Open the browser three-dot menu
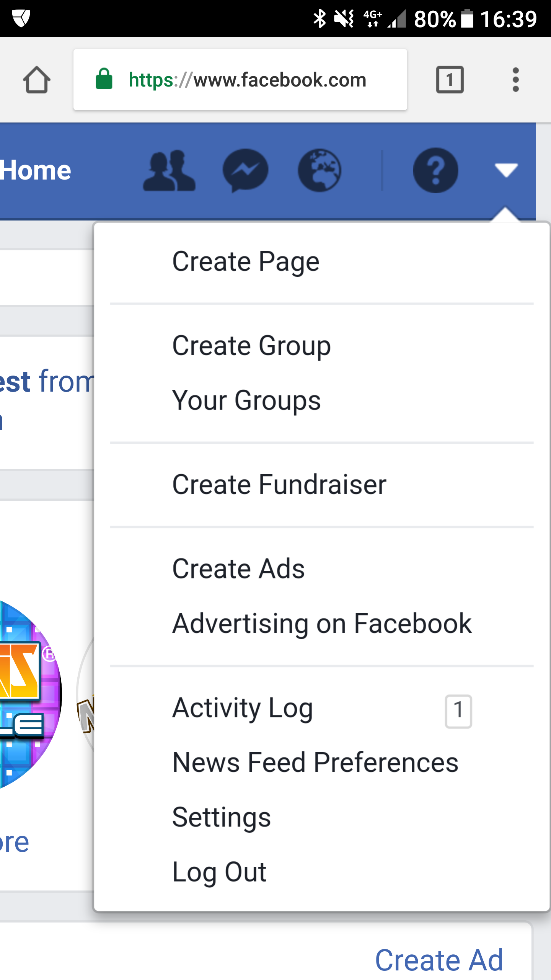Viewport: 551px width, 980px height. pos(516,80)
